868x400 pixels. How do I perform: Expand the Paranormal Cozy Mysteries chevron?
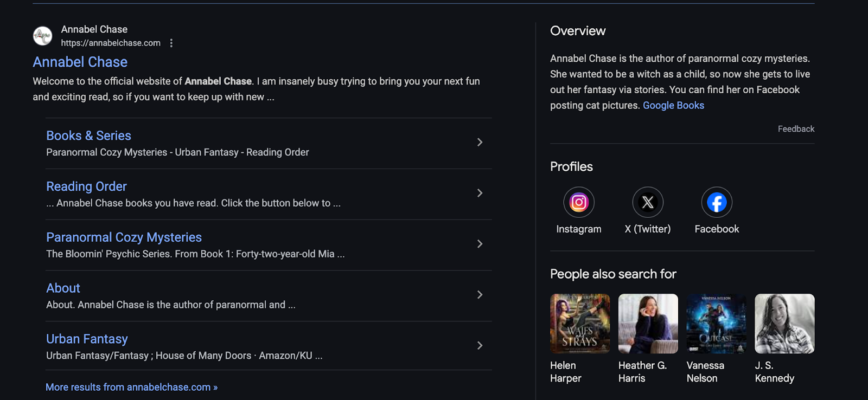pyautogui.click(x=480, y=244)
